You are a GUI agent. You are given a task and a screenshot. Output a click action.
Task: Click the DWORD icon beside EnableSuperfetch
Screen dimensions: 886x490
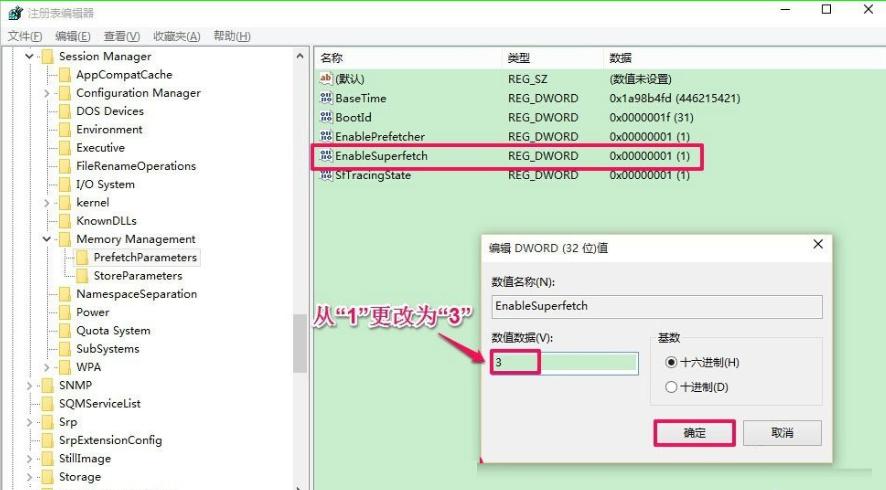click(326, 156)
